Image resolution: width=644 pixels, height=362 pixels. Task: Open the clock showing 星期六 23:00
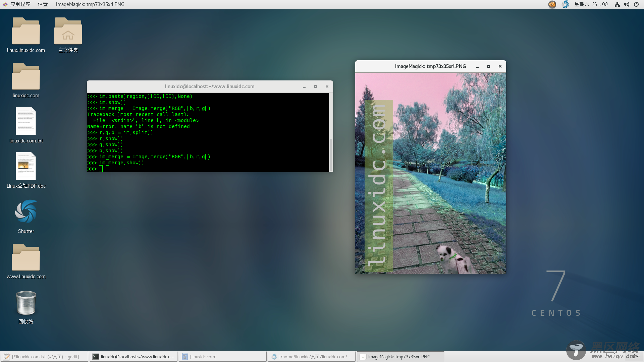591,4
